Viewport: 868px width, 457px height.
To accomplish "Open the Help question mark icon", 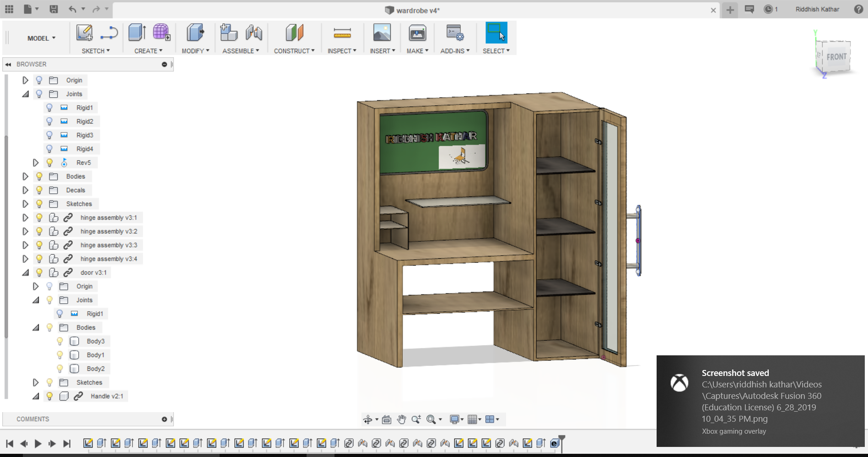I will point(858,9).
